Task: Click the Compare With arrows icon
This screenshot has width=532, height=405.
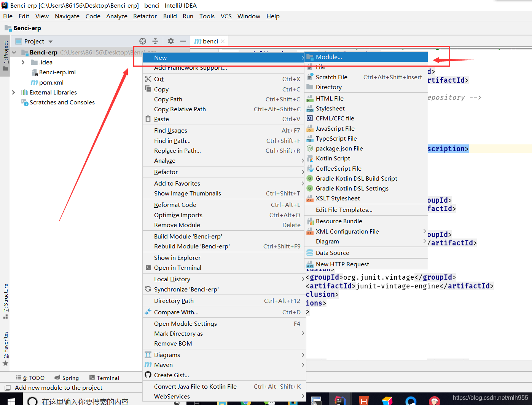Action: (148, 312)
